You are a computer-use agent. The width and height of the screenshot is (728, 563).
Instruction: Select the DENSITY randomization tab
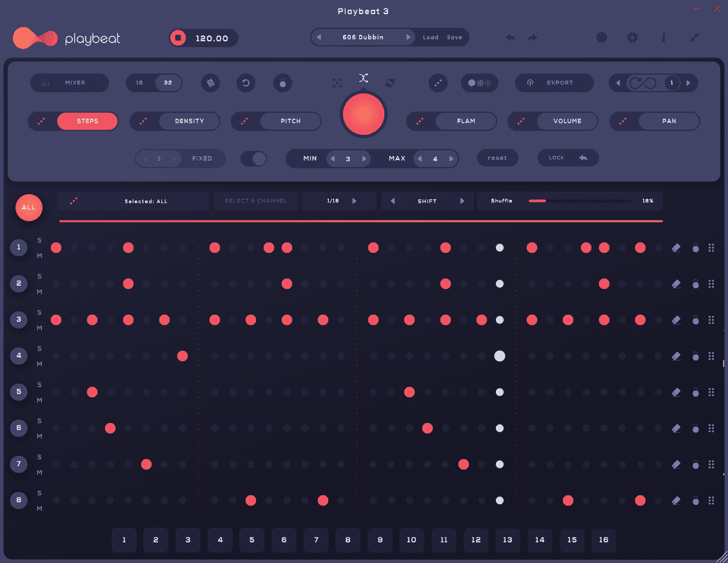point(189,121)
